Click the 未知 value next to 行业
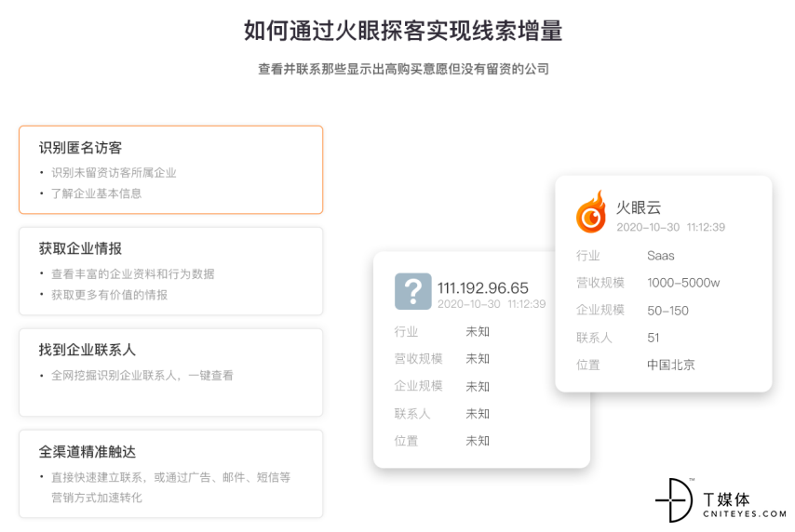Image resolution: width=795 pixels, height=532 pixels. tap(478, 332)
